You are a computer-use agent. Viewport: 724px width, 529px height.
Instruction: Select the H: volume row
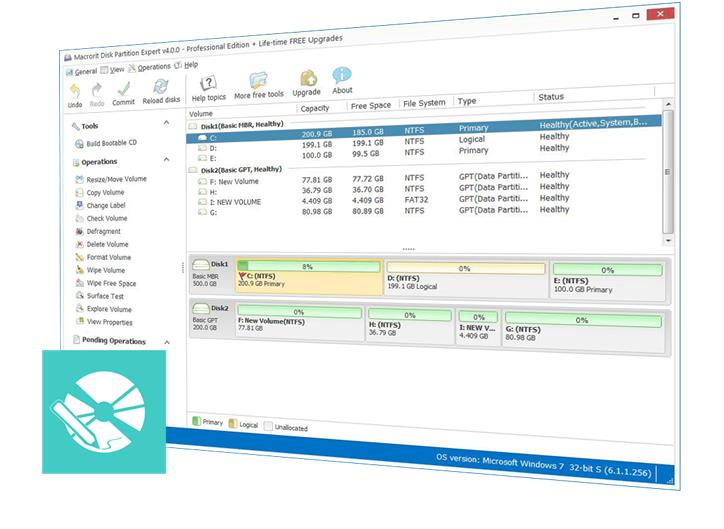click(x=424, y=190)
